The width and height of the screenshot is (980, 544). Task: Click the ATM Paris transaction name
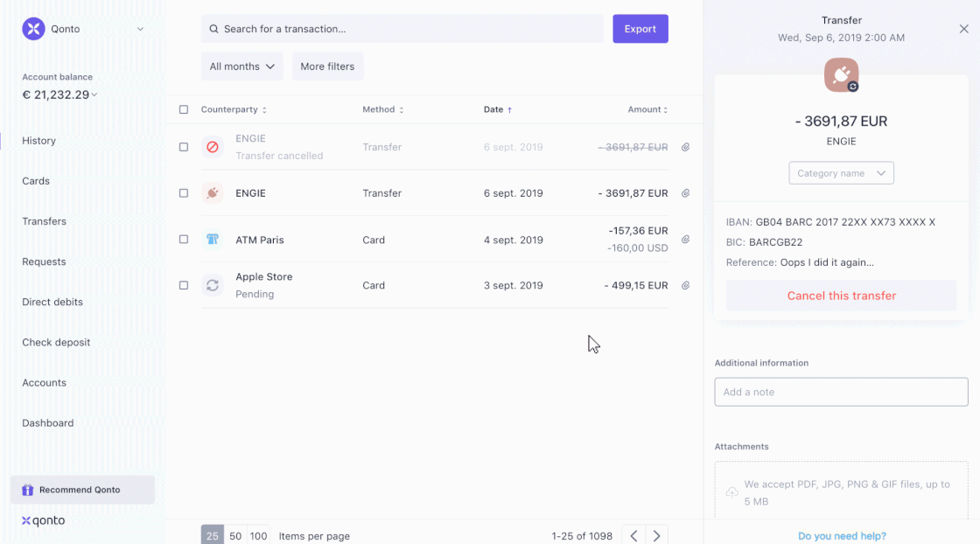[259, 240]
